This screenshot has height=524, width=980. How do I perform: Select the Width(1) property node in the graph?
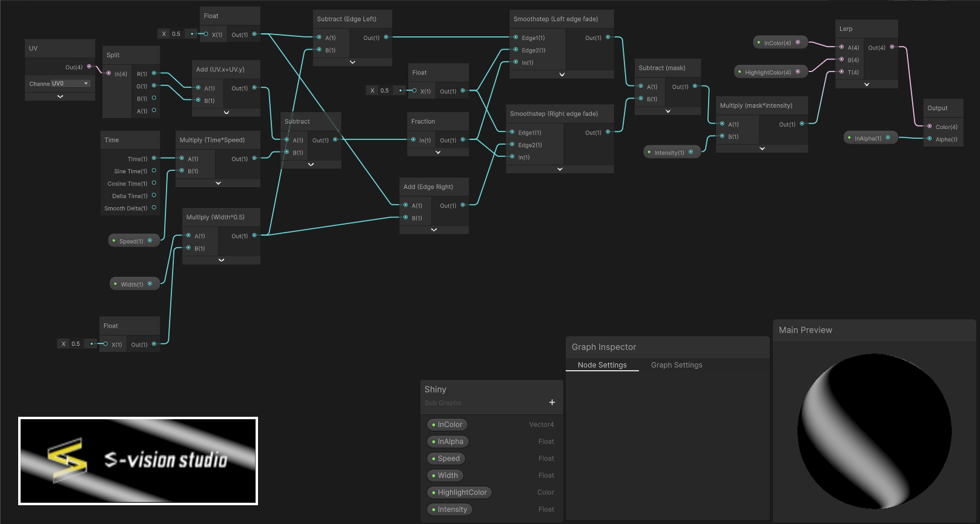tap(134, 284)
